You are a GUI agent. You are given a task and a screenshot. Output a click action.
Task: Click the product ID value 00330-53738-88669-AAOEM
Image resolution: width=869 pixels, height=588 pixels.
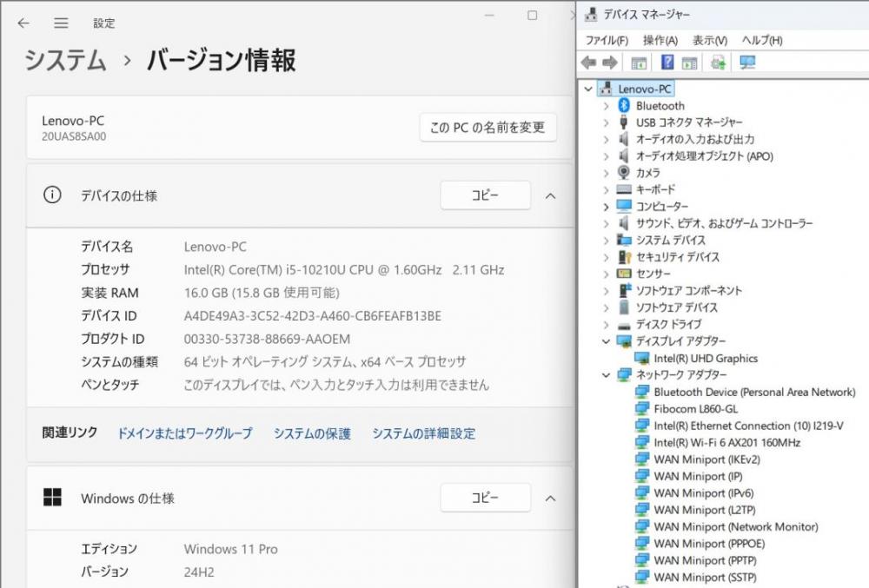coord(267,339)
